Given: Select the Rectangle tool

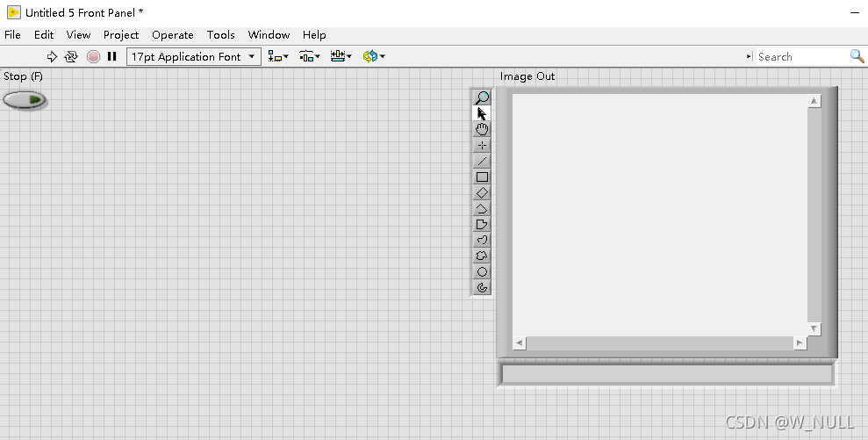Looking at the screenshot, I should tap(482, 177).
